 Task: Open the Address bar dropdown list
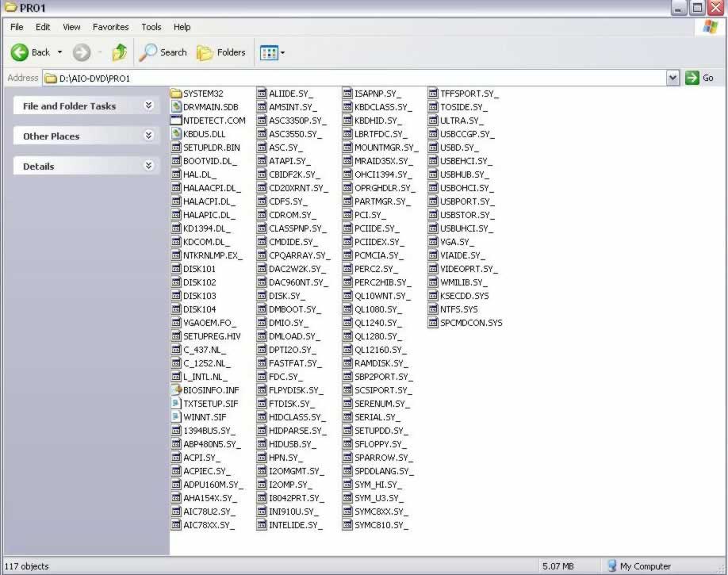672,78
